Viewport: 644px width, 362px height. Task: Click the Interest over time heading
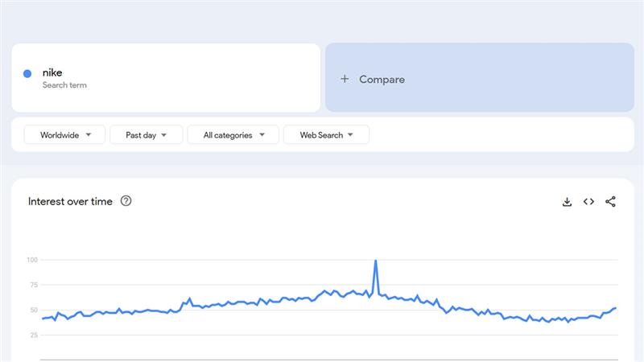coord(70,201)
